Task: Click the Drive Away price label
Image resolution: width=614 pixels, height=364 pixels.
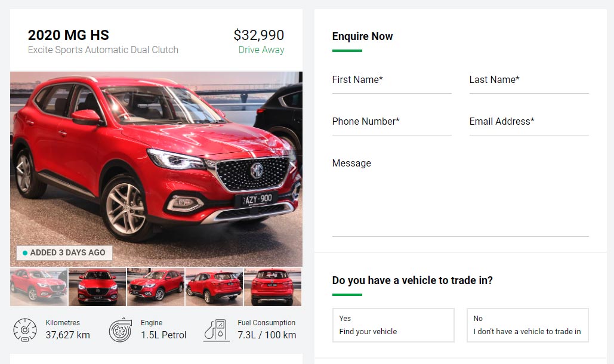Action: (261, 50)
